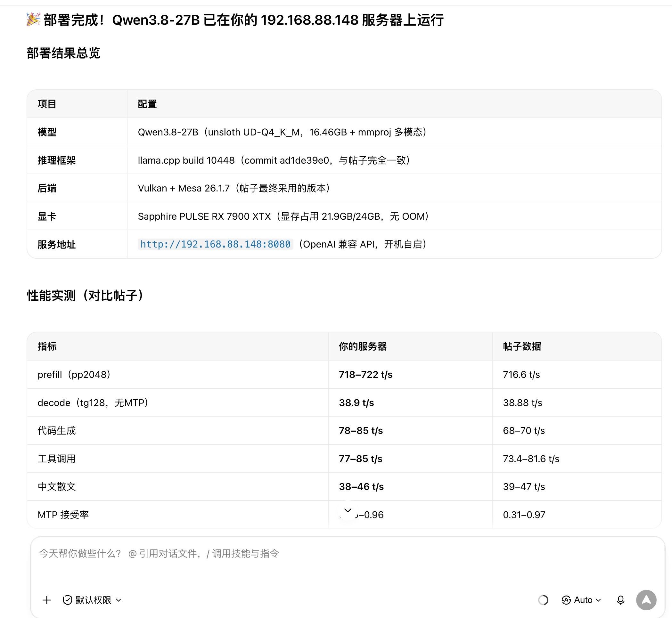Screen dimensions: 672x618
Task: Select the 38–46 t/s value
Action: [361, 487]
